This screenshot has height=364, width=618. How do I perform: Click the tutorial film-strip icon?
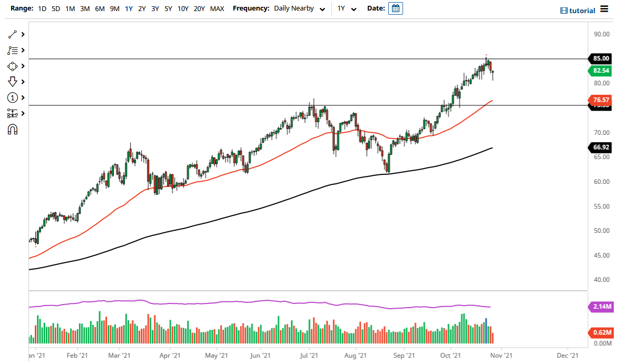(x=566, y=10)
